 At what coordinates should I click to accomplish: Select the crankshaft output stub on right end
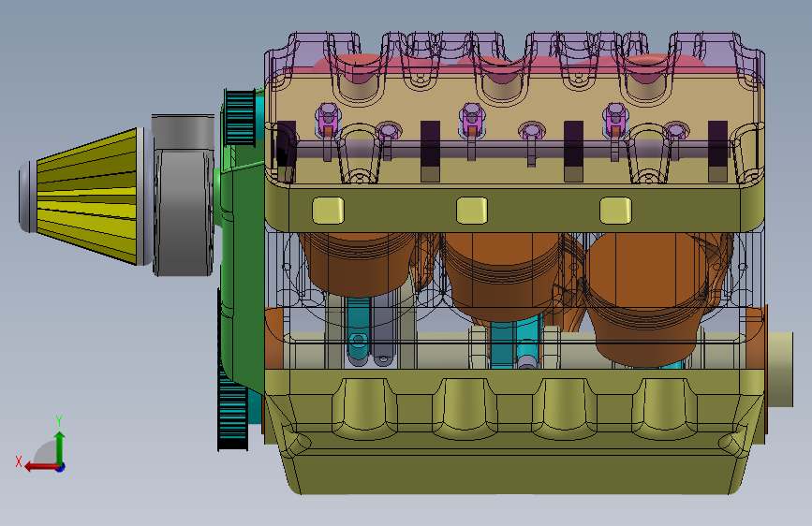[780, 370]
